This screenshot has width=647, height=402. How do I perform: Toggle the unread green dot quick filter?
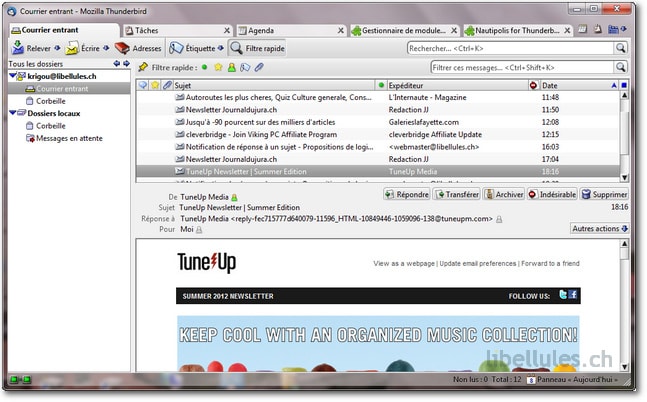pyautogui.click(x=204, y=67)
